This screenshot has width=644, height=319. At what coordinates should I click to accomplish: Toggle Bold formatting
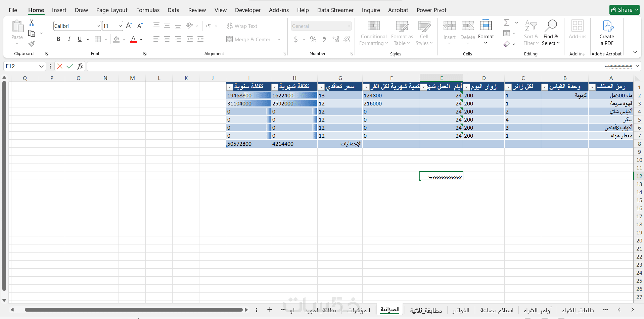(x=58, y=39)
